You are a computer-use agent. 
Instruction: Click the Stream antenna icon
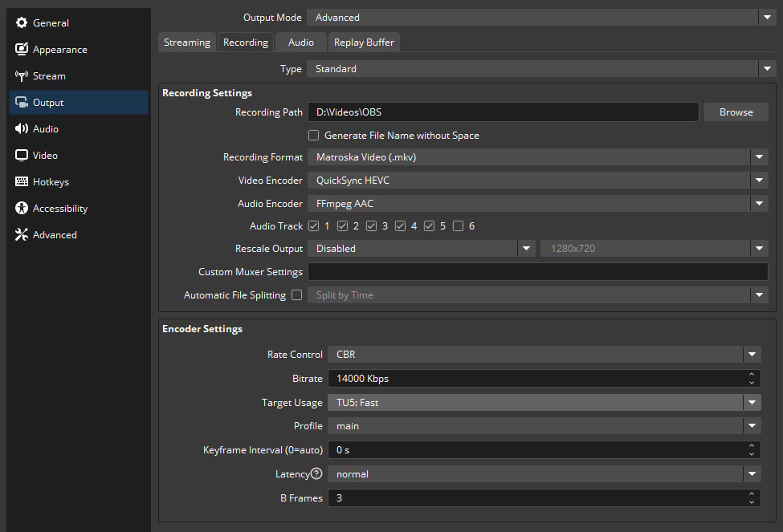click(x=22, y=76)
